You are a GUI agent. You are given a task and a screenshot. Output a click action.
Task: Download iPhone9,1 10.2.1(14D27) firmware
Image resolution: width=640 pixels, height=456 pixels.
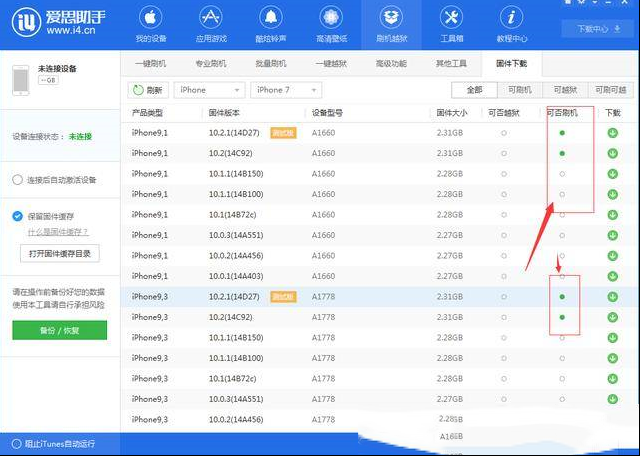(612, 133)
